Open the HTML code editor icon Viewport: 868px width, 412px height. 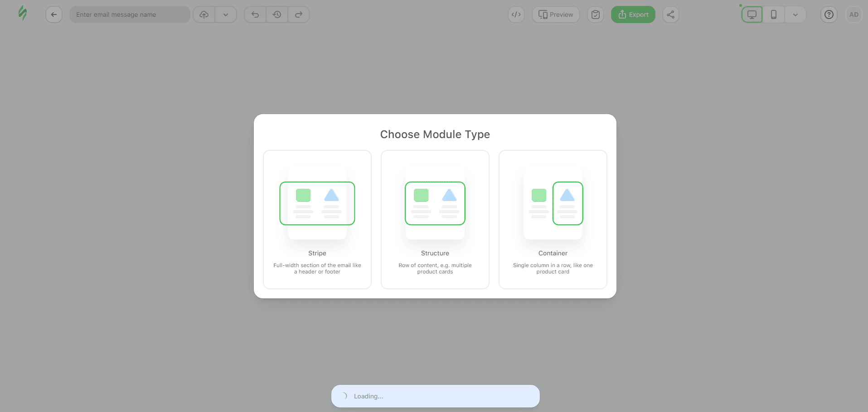516,14
